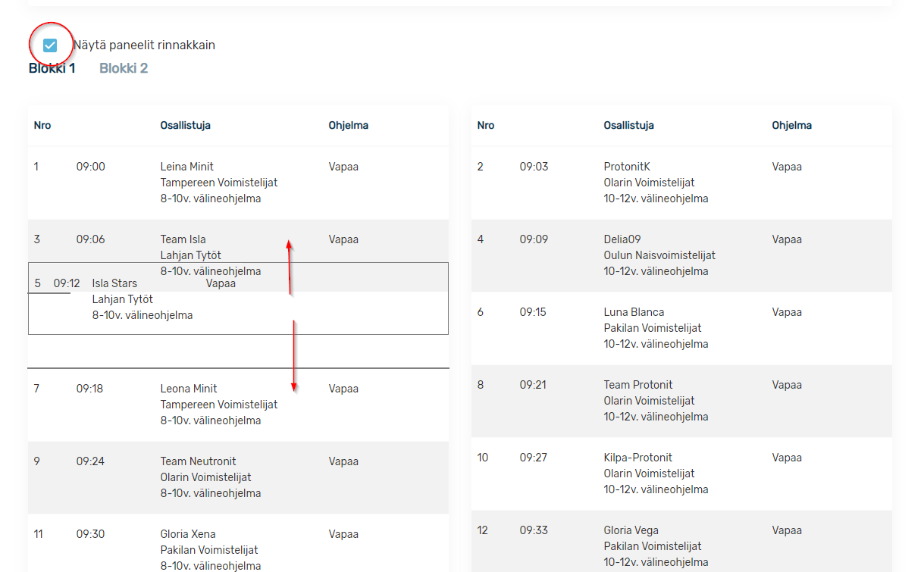The width and height of the screenshot is (924, 572).
Task: Select the 09:00 time cell
Action: 91,167
